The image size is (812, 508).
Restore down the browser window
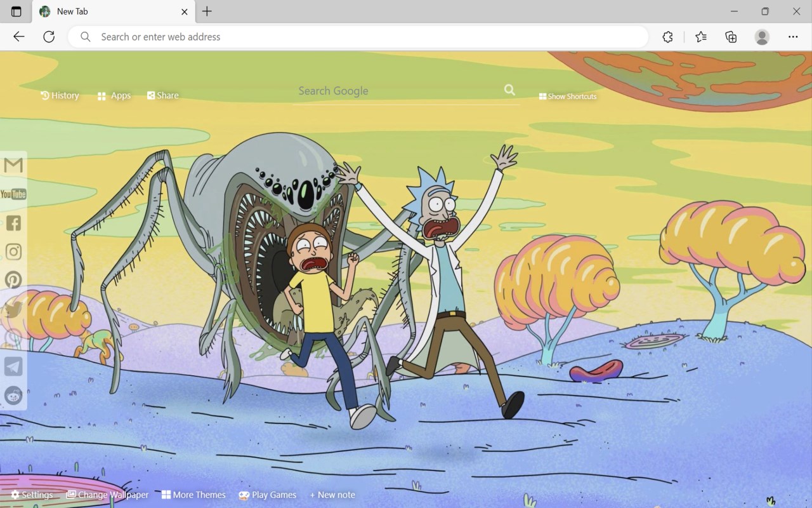(765, 11)
